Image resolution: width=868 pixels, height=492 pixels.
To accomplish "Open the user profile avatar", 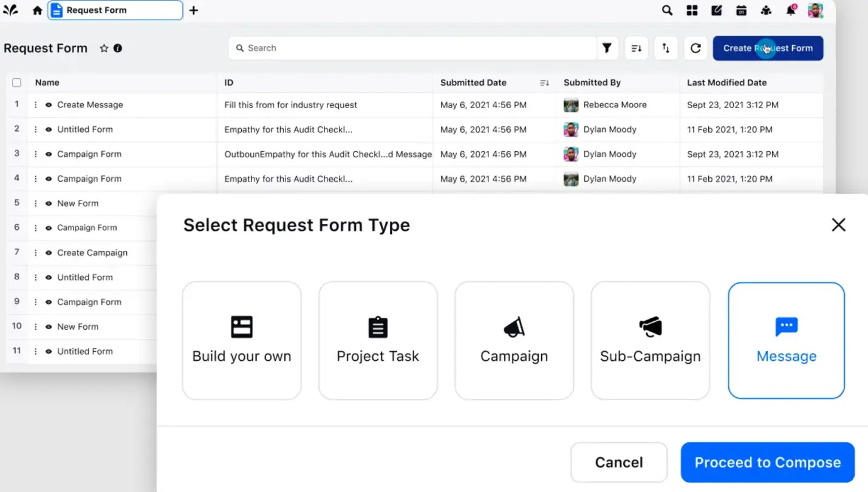I will point(815,10).
